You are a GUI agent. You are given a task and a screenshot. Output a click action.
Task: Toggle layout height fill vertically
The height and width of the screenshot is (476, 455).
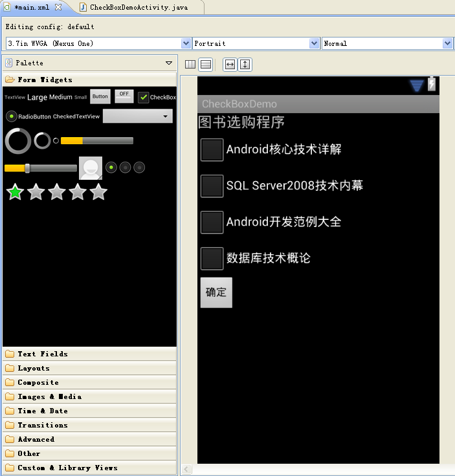click(x=245, y=65)
